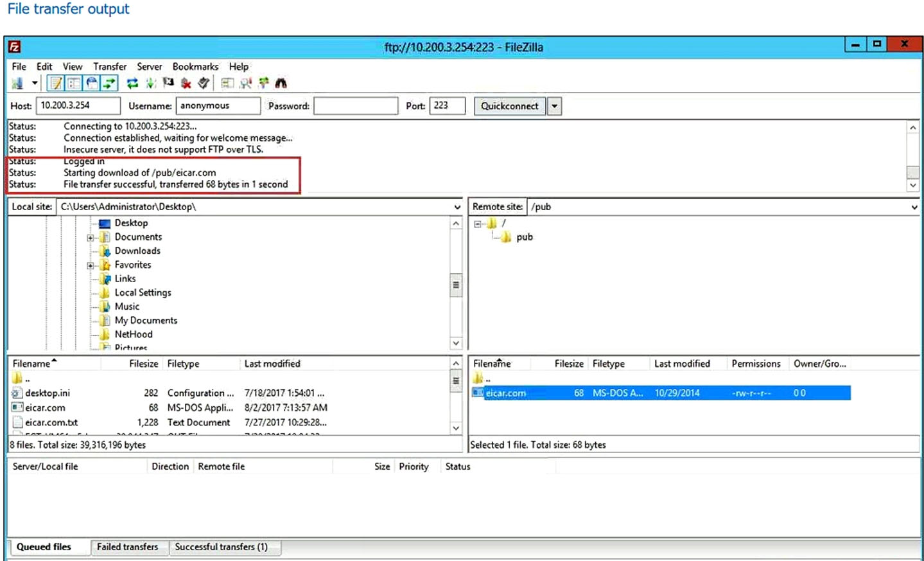Select the highlighted remote eicar.com file
This screenshot has height=561, width=924.
661,393
